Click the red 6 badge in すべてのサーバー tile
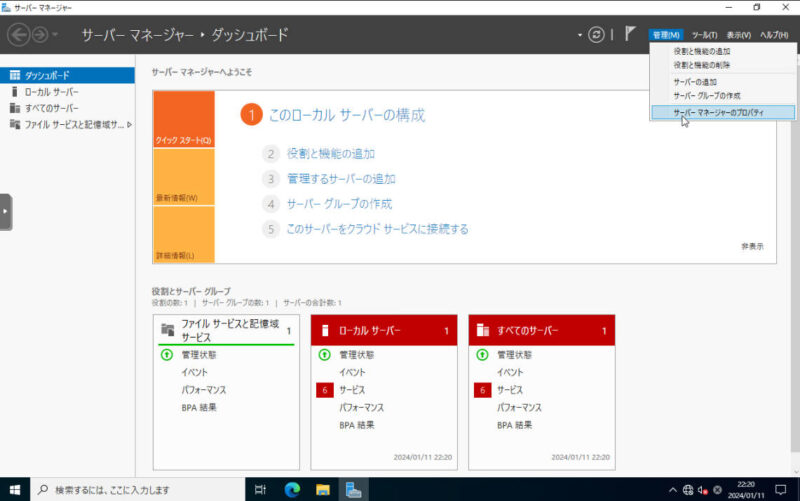 pos(482,390)
